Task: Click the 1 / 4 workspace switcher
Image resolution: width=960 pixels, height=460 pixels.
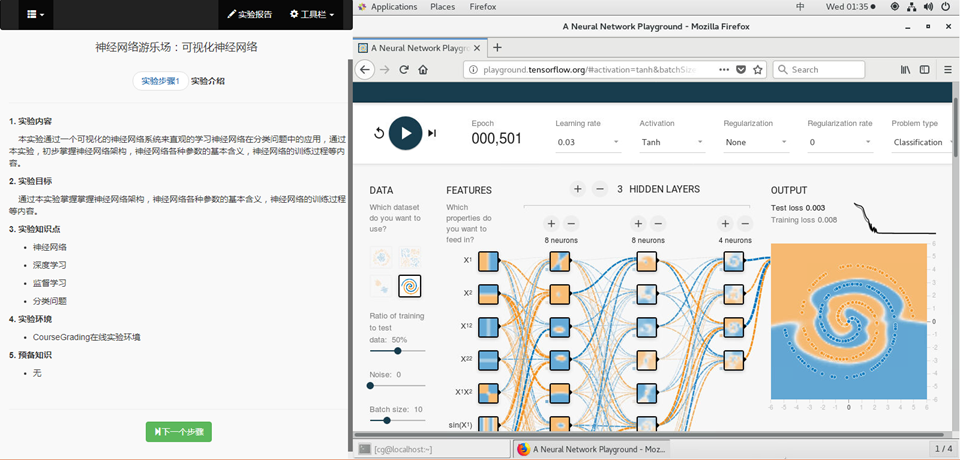Action: coord(943,449)
